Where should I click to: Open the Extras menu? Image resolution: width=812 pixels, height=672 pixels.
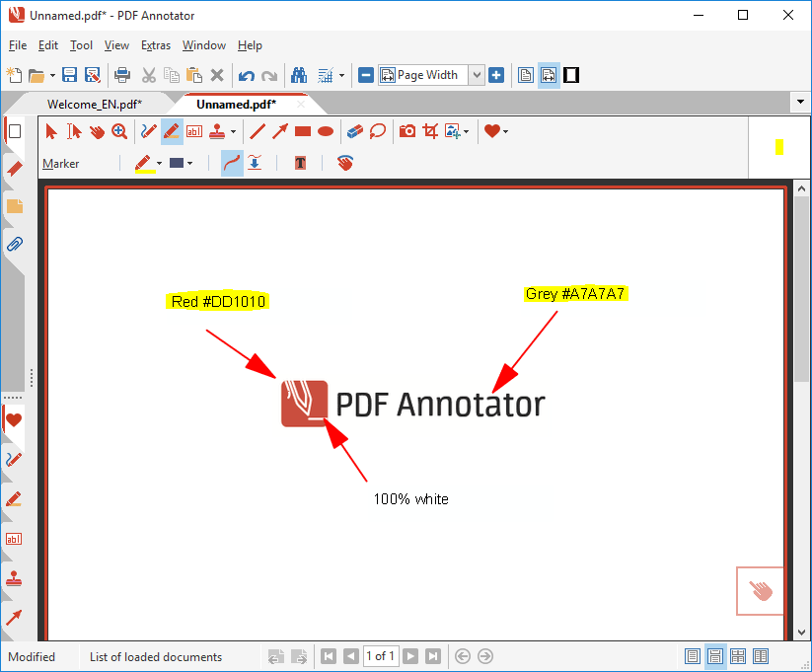pyautogui.click(x=156, y=45)
